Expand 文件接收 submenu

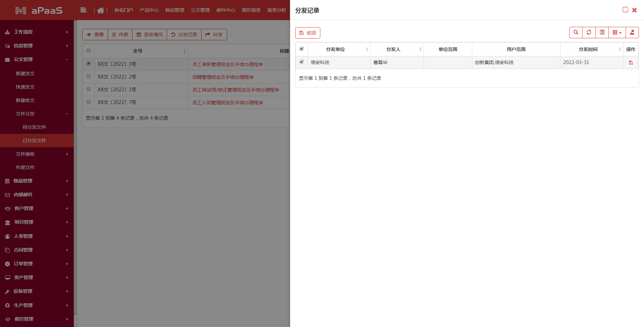click(37, 154)
